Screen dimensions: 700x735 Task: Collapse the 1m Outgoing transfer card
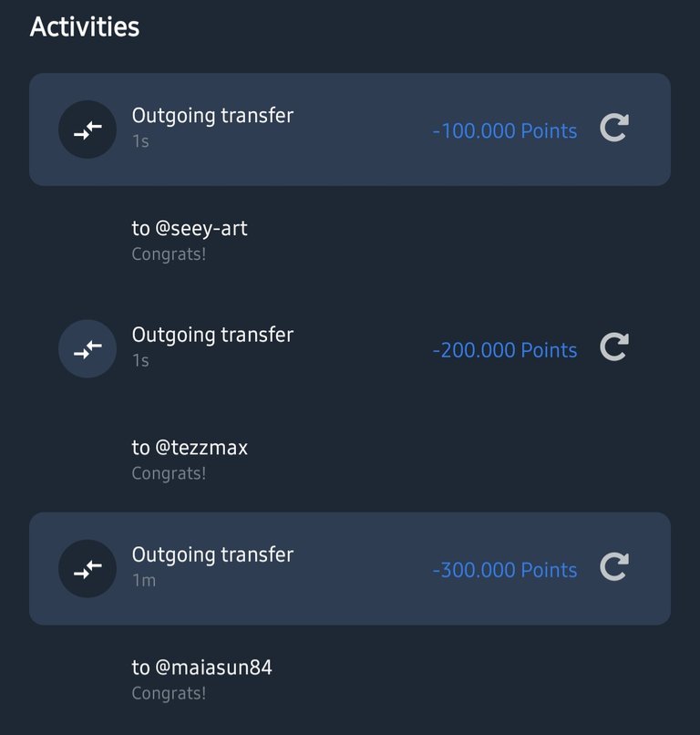point(350,569)
